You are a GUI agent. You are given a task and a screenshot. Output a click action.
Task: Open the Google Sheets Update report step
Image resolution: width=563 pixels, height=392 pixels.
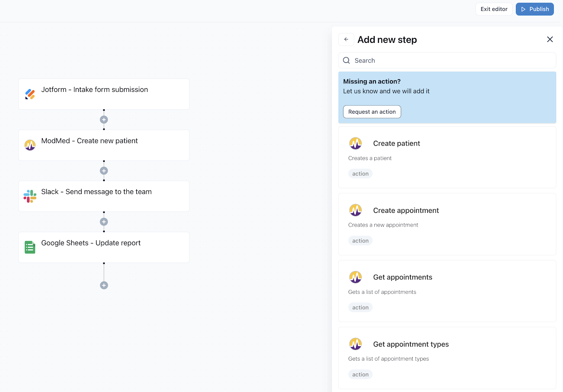[104, 247]
